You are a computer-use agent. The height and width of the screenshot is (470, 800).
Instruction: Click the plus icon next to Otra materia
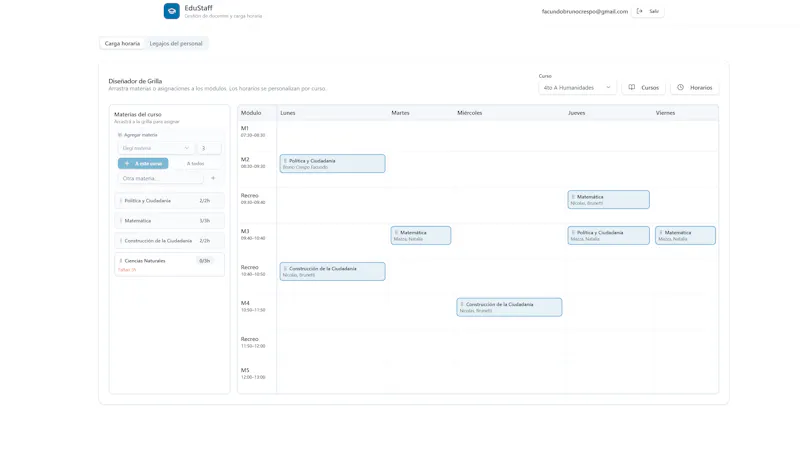(213, 178)
